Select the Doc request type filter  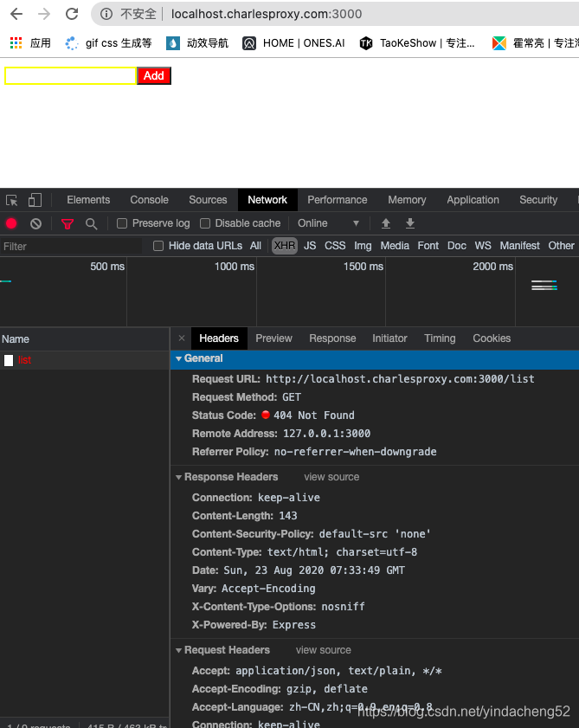tap(456, 246)
